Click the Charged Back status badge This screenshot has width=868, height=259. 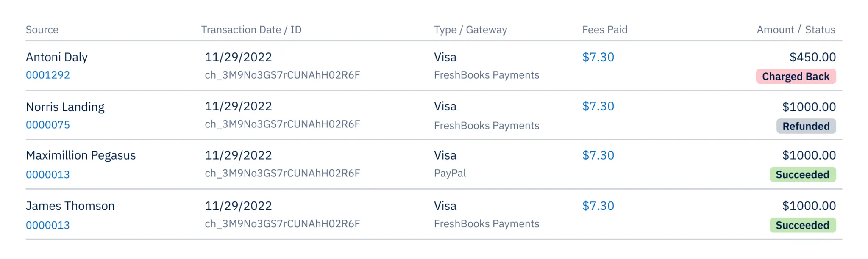[x=795, y=77]
